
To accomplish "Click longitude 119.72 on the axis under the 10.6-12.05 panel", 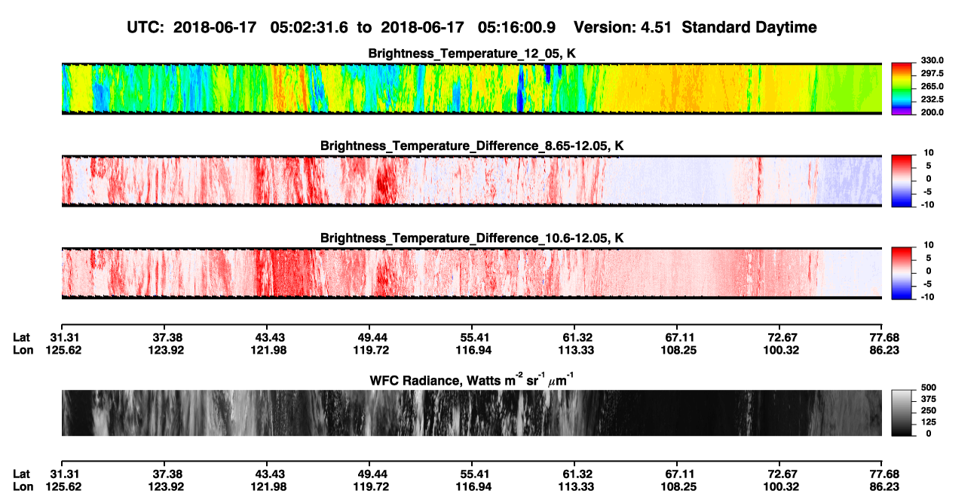I will [x=369, y=349].
